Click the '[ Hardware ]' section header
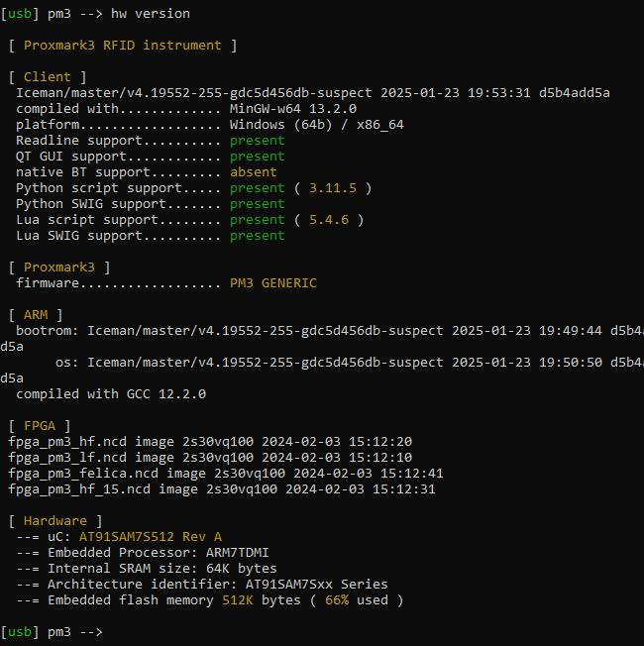 [55, 521]
